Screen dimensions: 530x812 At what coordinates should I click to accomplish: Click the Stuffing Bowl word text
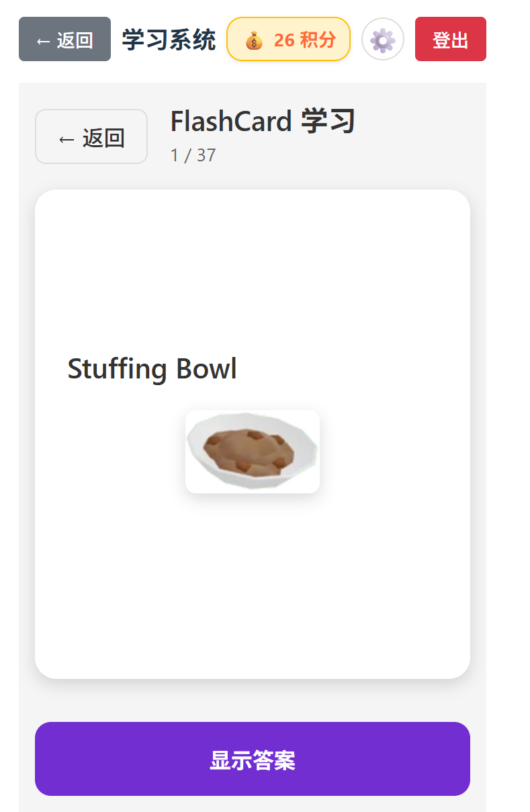pyautogui.click(x=152, y=369)
